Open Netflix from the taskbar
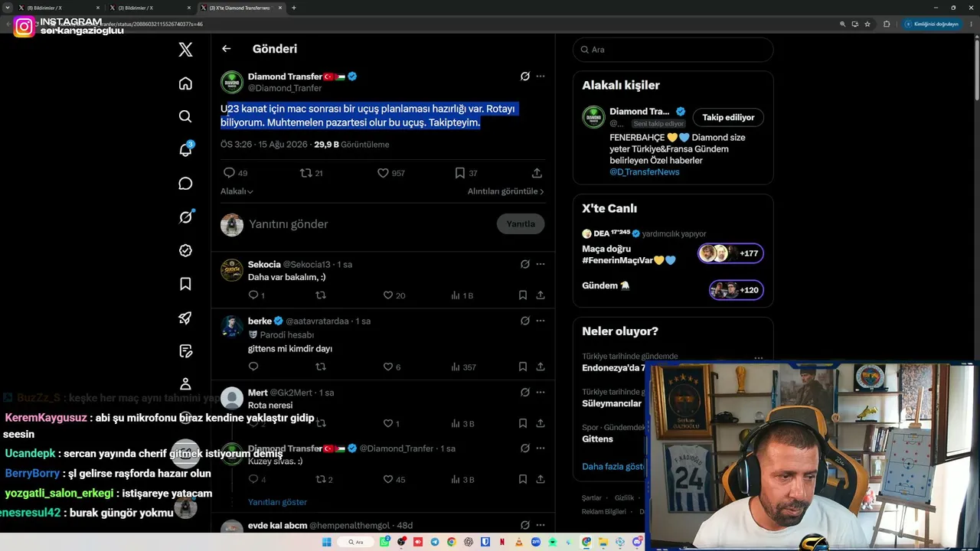 [502, 542]
